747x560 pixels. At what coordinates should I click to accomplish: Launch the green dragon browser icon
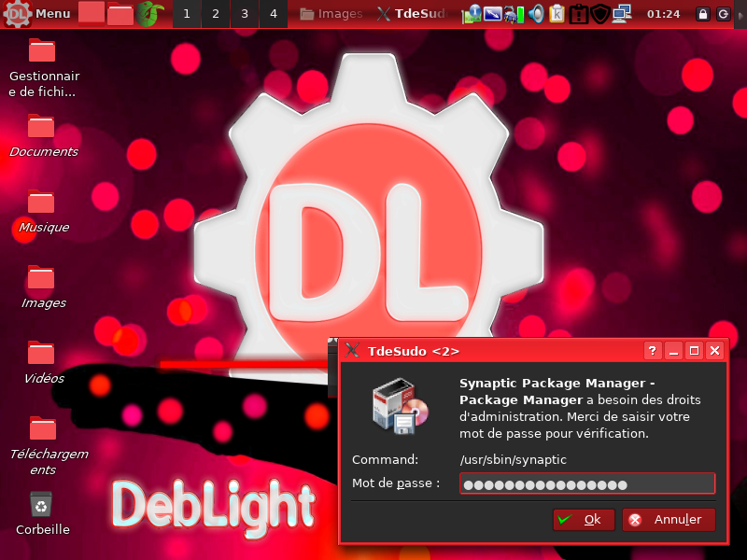(x=149, y=14)
